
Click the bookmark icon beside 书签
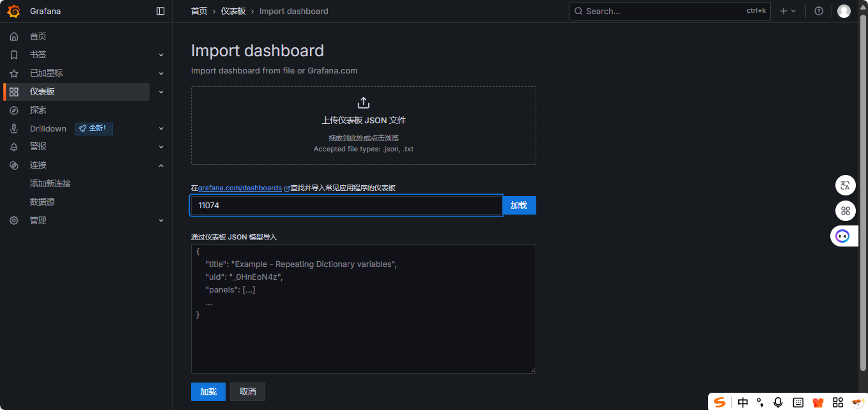[x=14, y=55]
